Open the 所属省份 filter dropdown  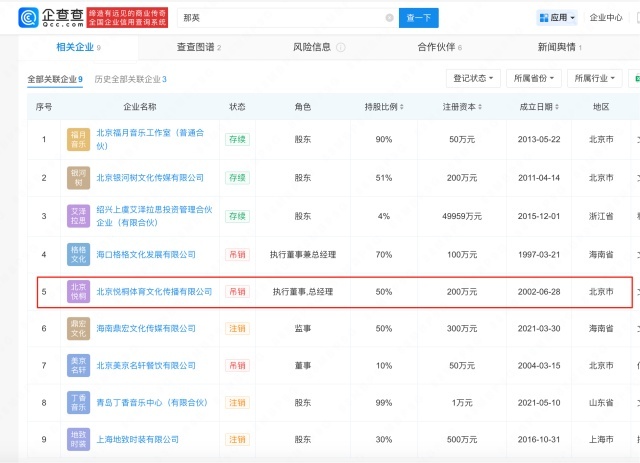click(534, 78)
